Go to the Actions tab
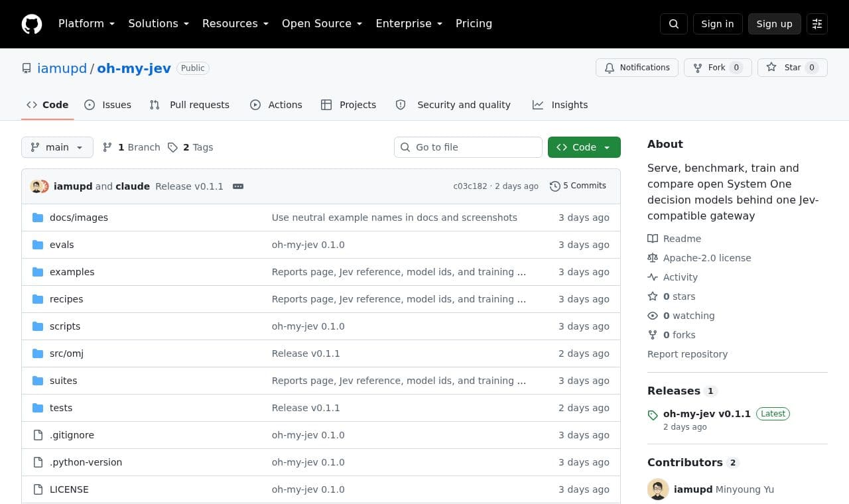 276,105
